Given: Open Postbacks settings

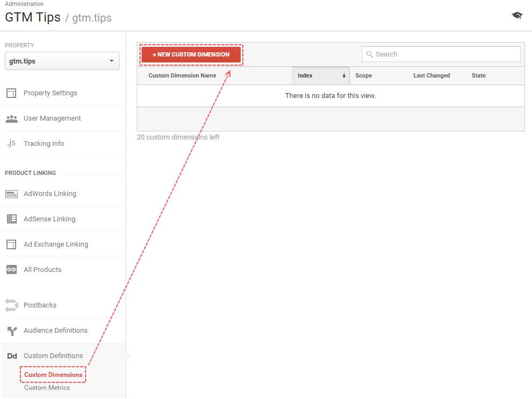Looking at the screenshot, I should (x=40, y=305).
